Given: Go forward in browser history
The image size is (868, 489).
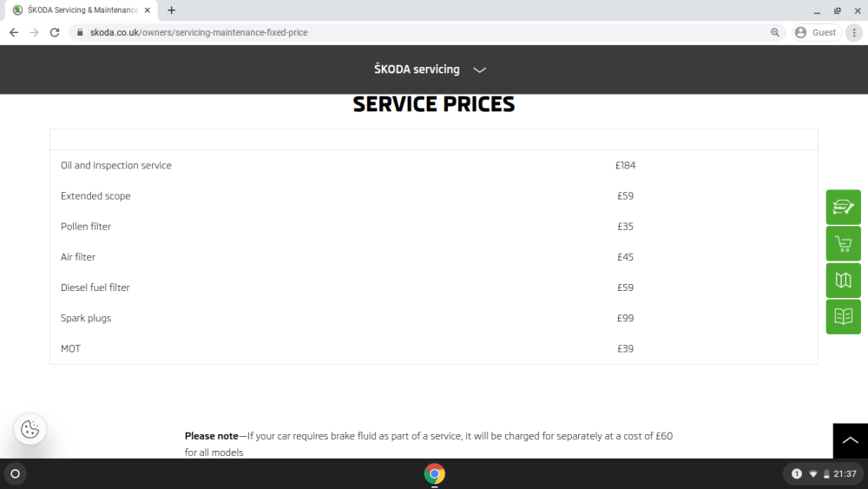Looking at the screenshot, I should [35, 33].
